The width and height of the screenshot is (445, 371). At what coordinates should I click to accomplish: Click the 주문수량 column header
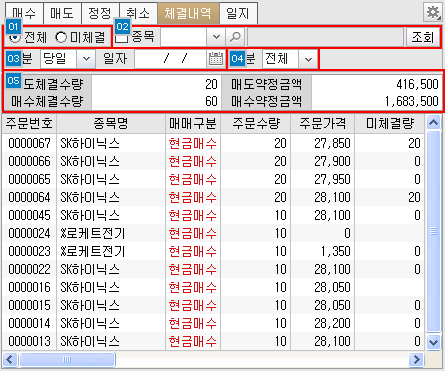click(256, 123)
